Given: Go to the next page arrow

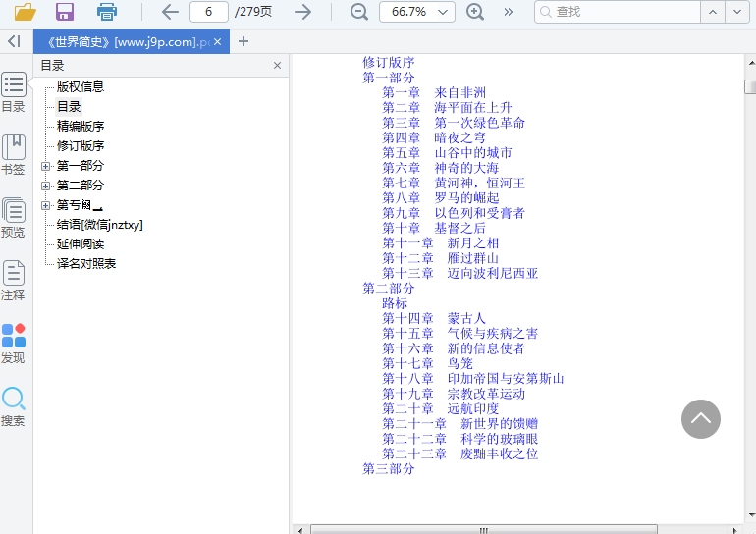Looking at the screenshot, I should pyautogui.click(x=302, y=12).
